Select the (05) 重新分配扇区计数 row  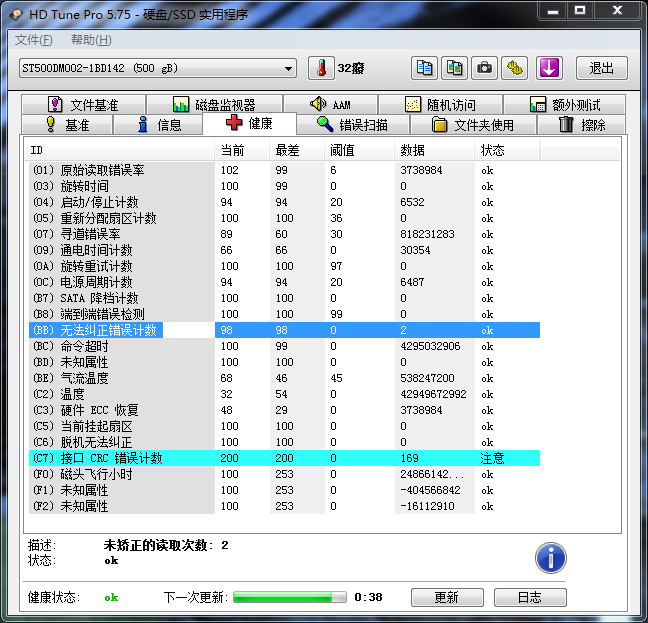pyautogui.click(x=284, y=218)
